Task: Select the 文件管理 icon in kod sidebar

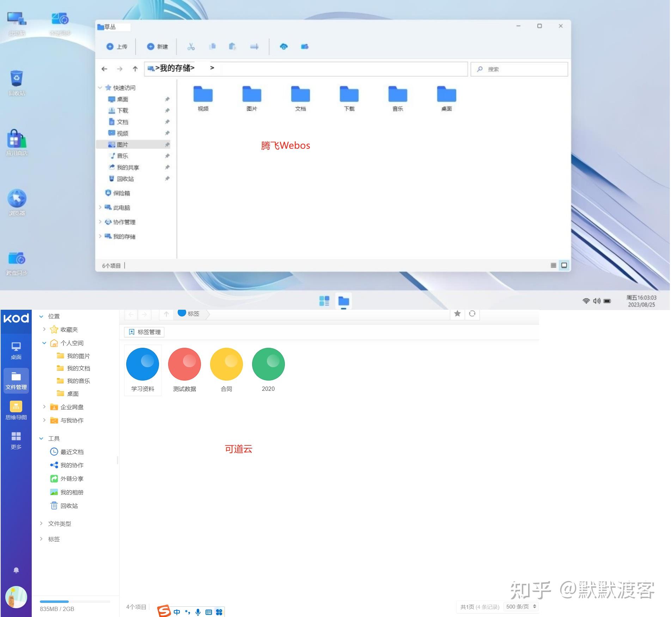Action: [16, 381]
